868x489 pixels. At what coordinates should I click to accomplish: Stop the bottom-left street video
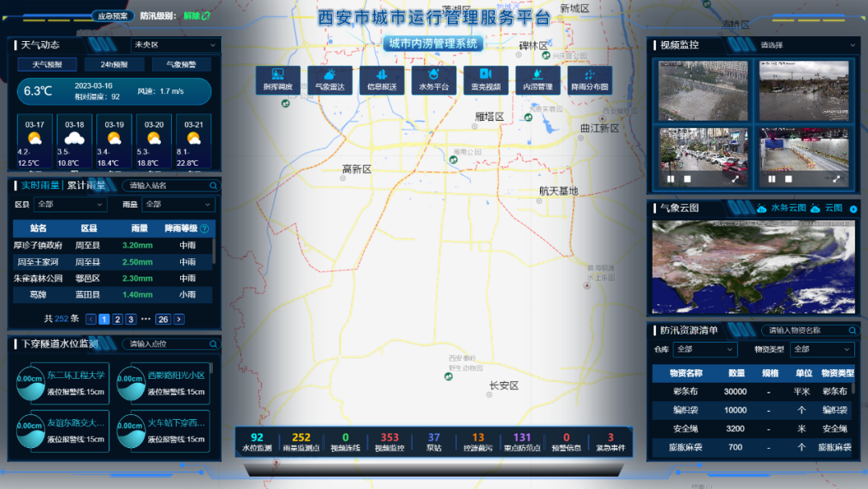pos(687,179)
